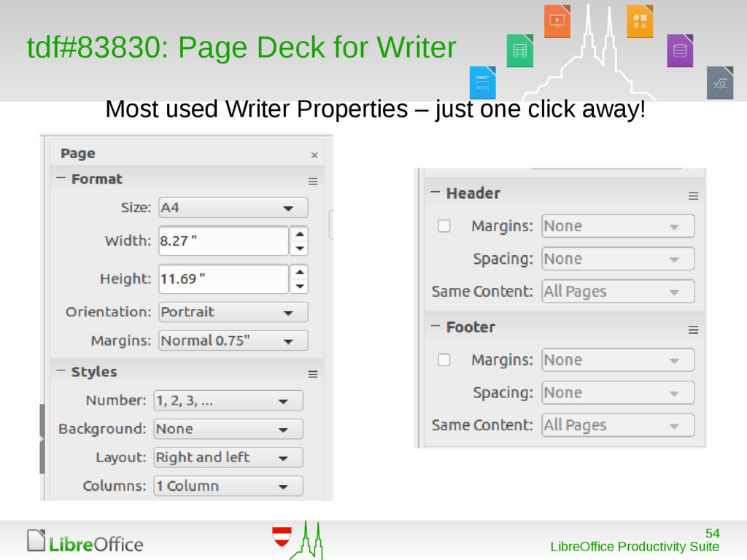
Task: Click LibreOffice Productivity Suite footer text
Action: point(635,547)
